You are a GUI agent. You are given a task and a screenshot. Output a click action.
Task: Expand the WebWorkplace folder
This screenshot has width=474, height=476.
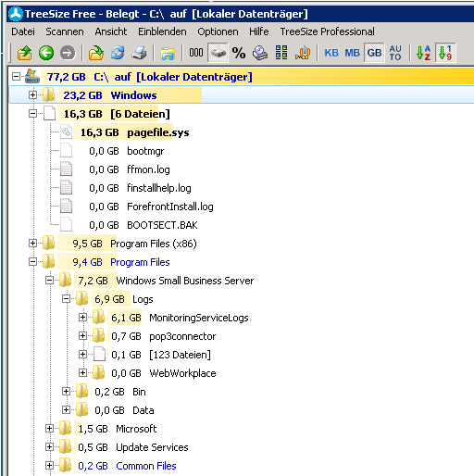point(82,373)
